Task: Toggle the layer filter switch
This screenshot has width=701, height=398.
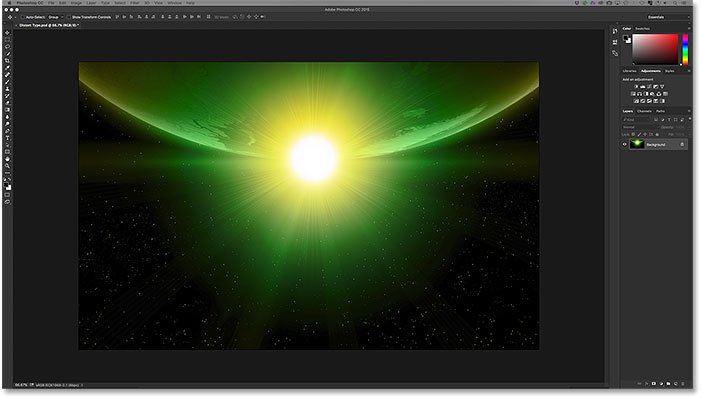Action: pos(690,119)
